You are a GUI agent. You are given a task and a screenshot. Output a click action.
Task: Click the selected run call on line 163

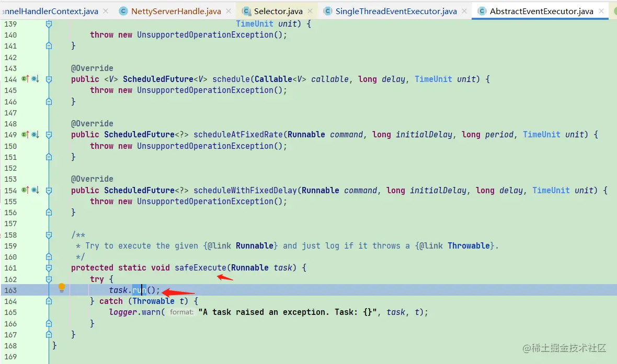click(x=139, y=290)
